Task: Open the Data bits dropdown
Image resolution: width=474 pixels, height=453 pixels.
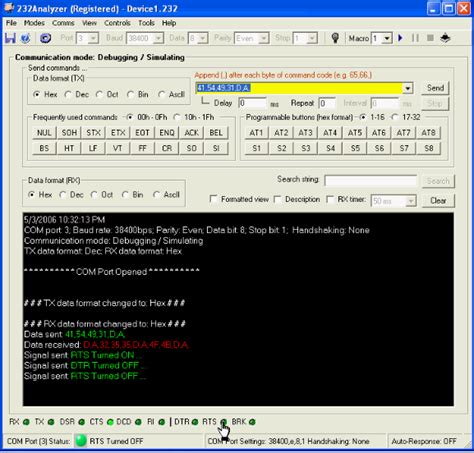Action: click(202, 38)
